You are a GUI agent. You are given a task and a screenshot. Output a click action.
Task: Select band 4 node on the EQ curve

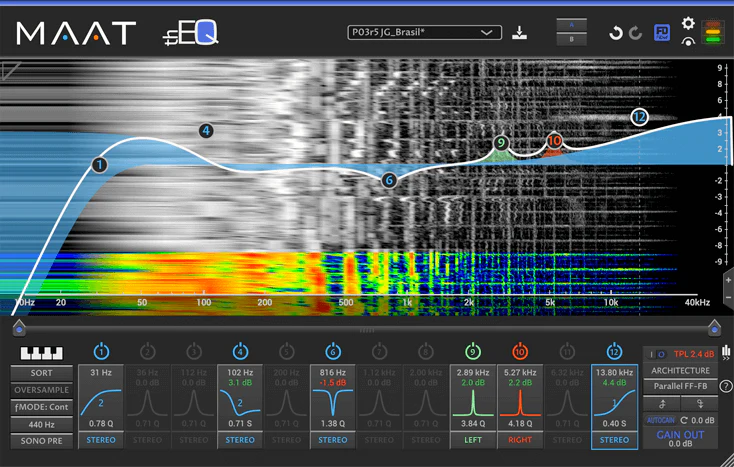coord(206,131)
